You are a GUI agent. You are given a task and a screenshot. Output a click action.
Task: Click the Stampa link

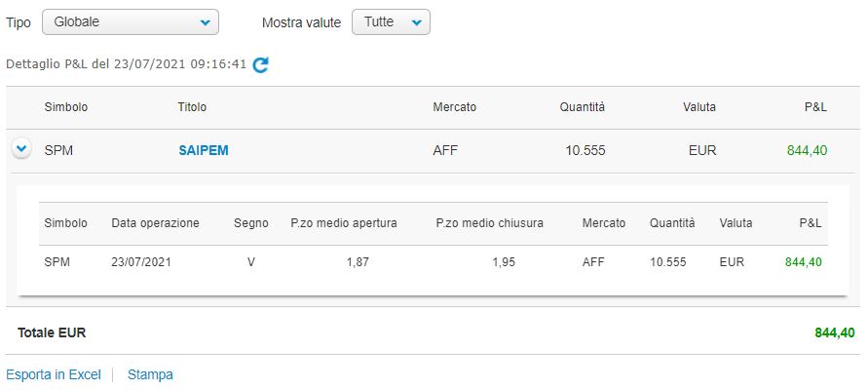point(150,375)
